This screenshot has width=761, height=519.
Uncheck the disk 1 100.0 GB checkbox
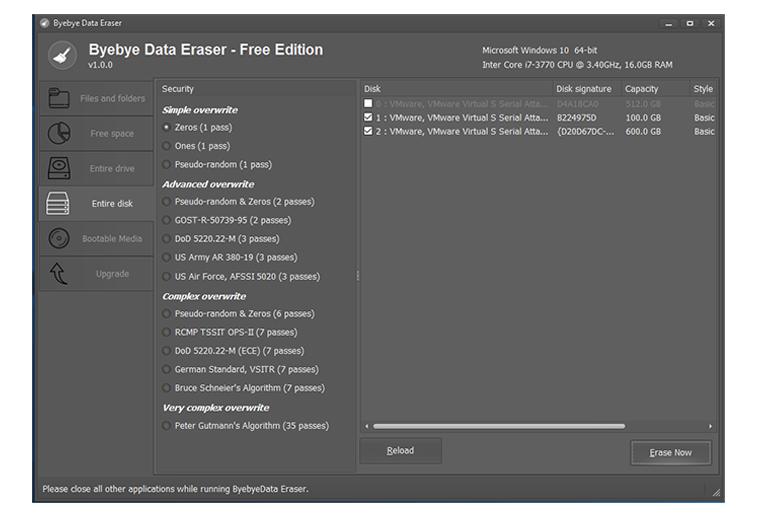368,117
